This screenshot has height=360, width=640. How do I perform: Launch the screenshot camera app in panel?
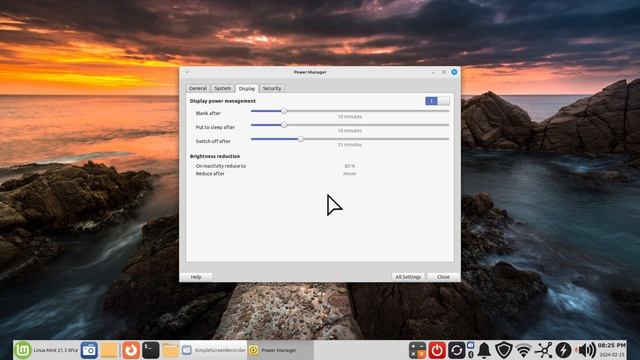[x=89, y=350]
